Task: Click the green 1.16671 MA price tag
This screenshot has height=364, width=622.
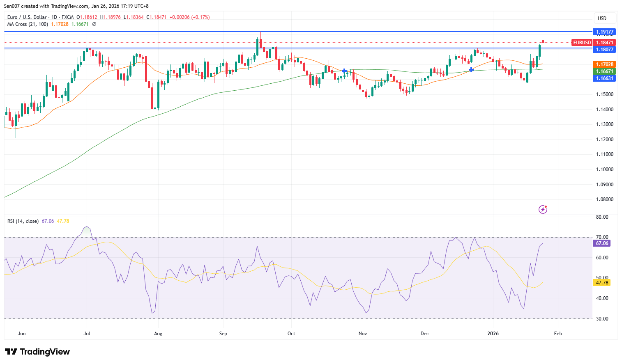Action: point(604,71)
